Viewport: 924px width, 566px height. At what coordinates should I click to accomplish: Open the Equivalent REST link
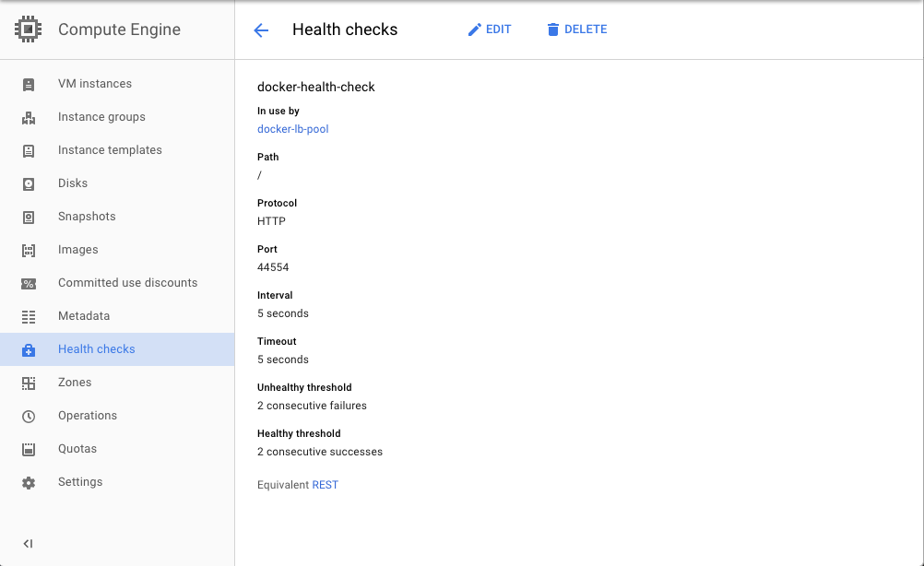pyautogui.click(x=326, y=485)
